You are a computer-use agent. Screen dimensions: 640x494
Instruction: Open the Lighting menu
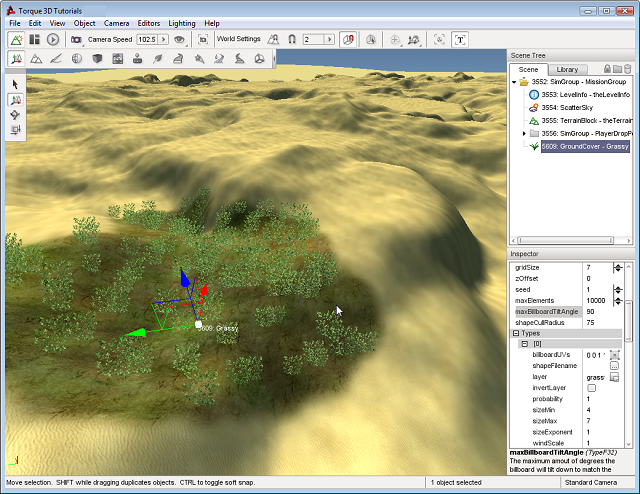pos(183,22)
